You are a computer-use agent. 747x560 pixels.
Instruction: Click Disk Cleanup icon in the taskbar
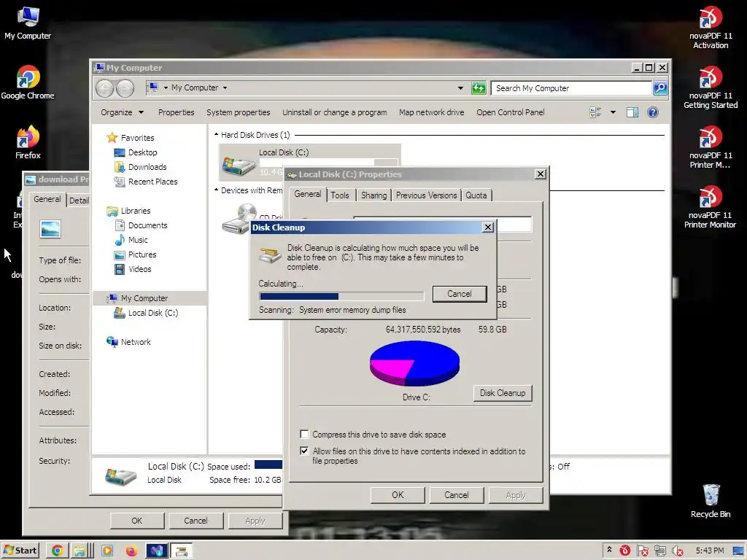182,551
